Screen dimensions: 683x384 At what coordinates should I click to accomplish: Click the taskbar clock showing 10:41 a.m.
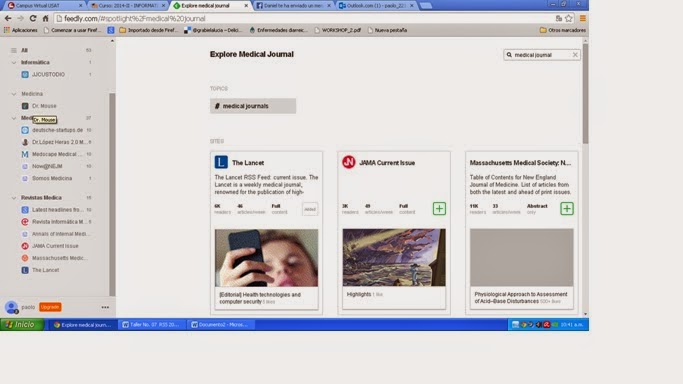click(572, 324)
